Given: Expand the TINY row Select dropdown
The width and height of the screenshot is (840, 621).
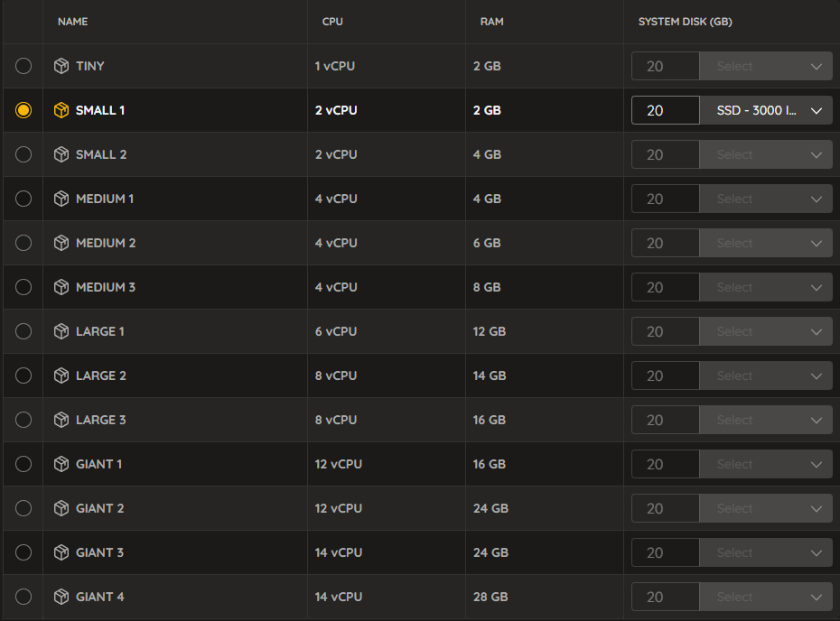Looking at the screenshot, I should (x=766, y=66).
